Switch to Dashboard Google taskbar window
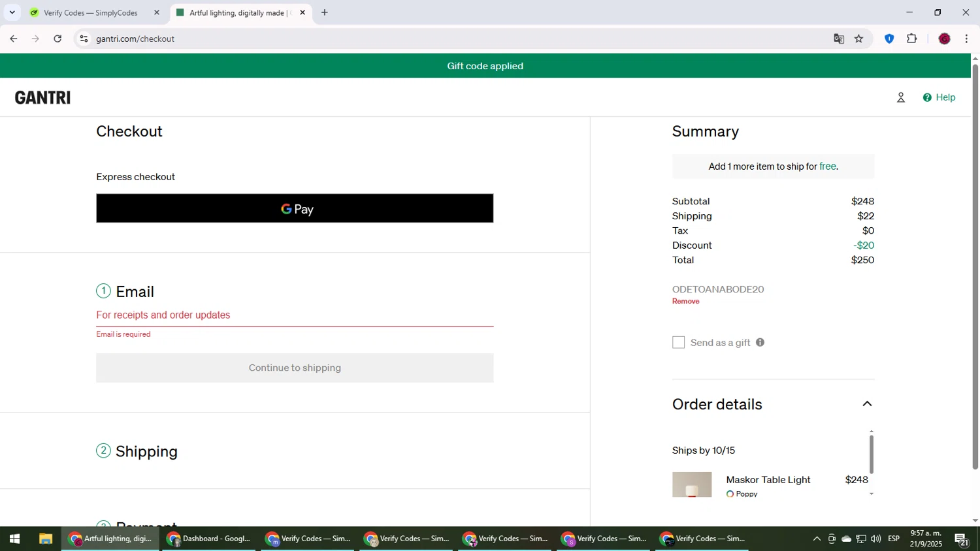The width and height of the screenshot is (980, 551). pyautogui.click(x=208, y=539)
